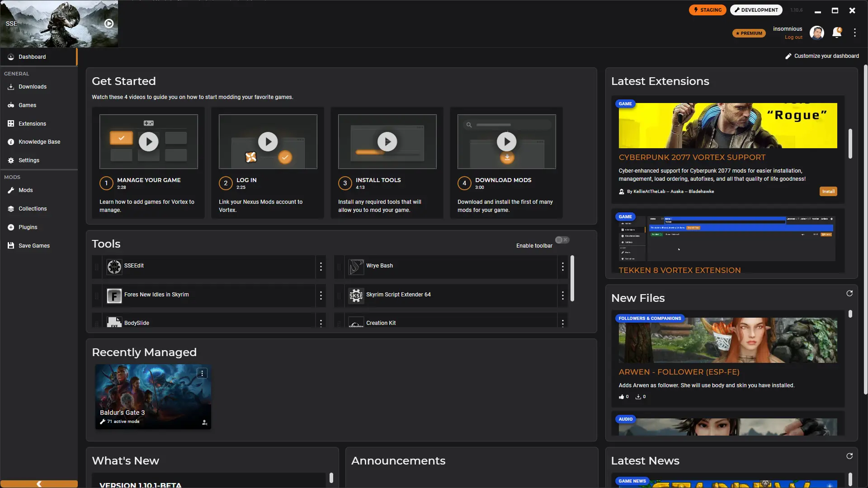Refresh the New Files panel

pyautogui.click(x=849, y=294)
